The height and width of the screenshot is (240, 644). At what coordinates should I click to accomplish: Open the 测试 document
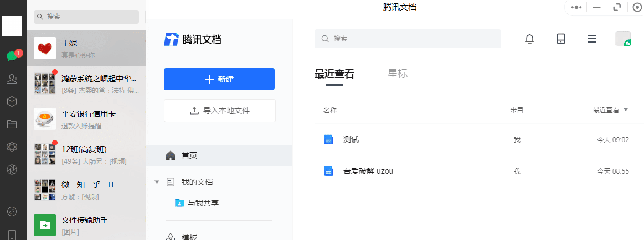click(351, 140)
